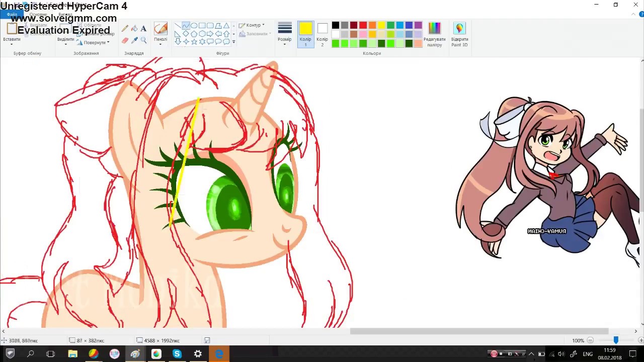Pick the dark green custom swatch
The height and width of the screenshot is (362, 644).
point(409,44)
